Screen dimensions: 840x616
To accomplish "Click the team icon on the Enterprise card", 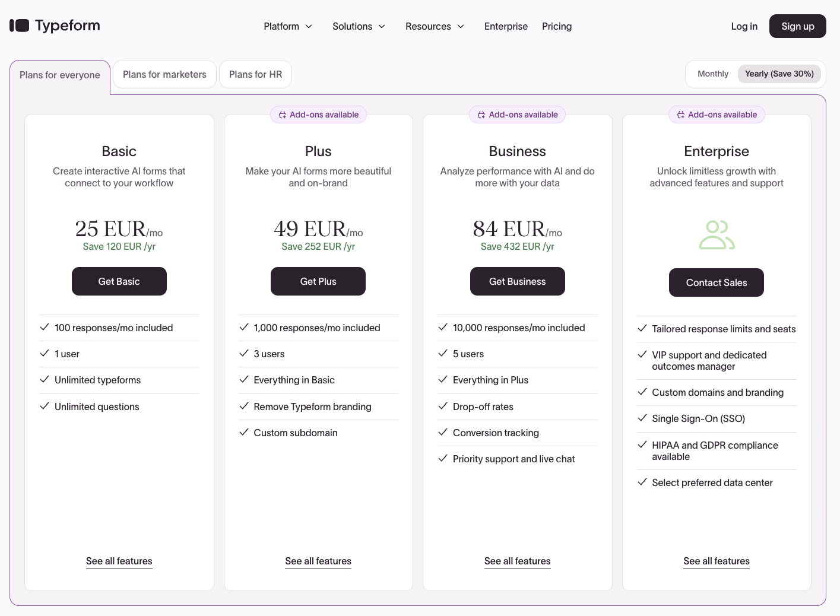I will click(x=717, y=234).
